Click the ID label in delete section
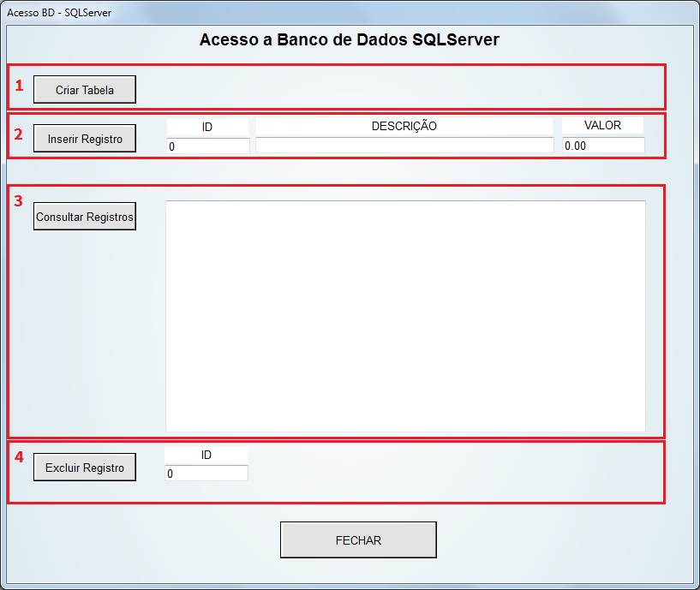 pos(206,456)
